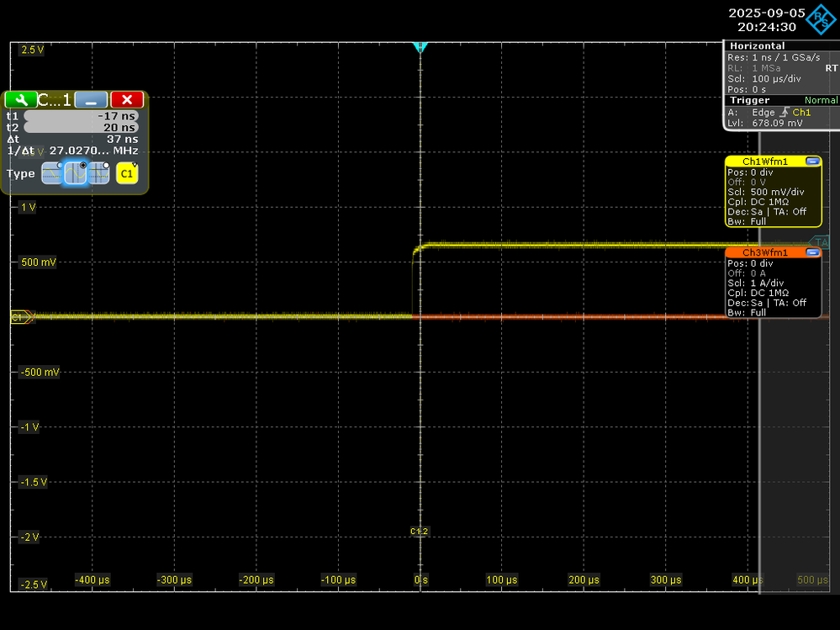
Task: Select combined vertical and horizontal cursor type
Action: point(98,173)
